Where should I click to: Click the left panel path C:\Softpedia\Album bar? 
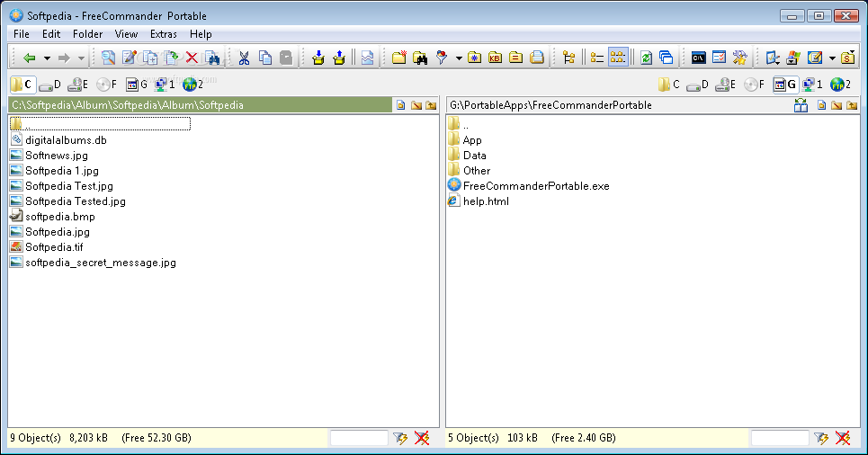coord(201,105)
